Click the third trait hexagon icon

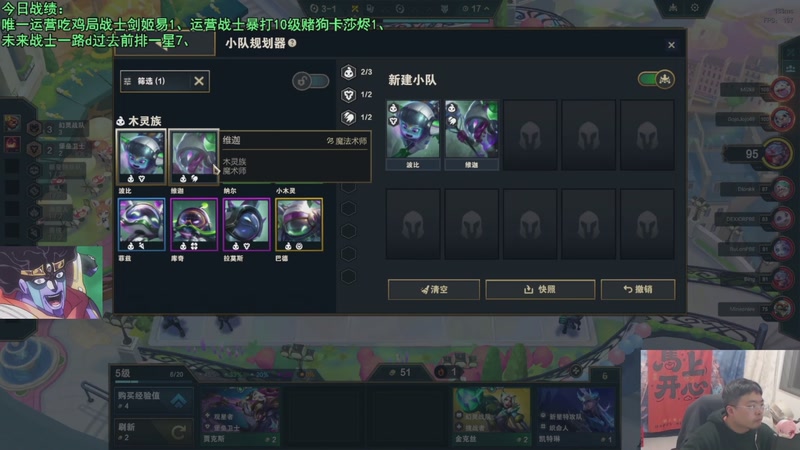[x=348, y=117]
